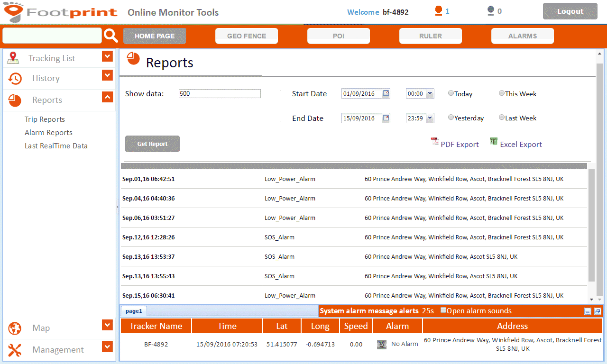
Task: Open calendar picker for Start Date
Action: [x=386, y=93]
